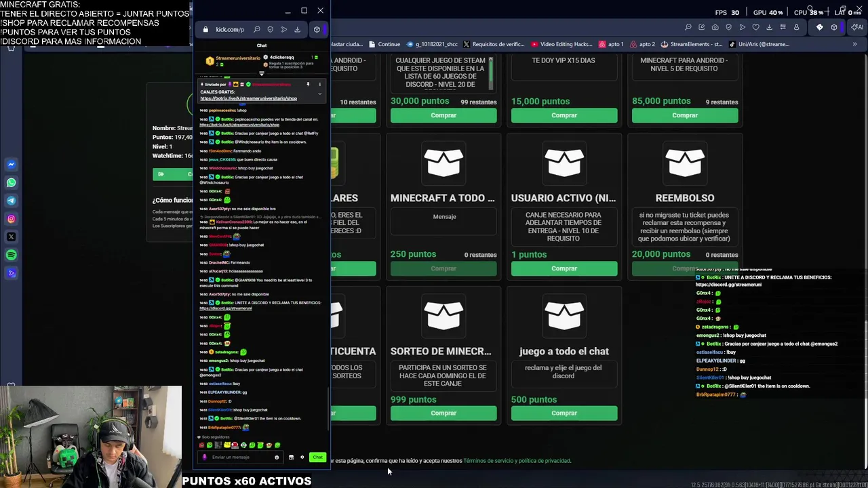The width and height of the screenshot is (868, 488).
Task: Open the Requisitos de verific... bookmark
Action: point(493,44)
